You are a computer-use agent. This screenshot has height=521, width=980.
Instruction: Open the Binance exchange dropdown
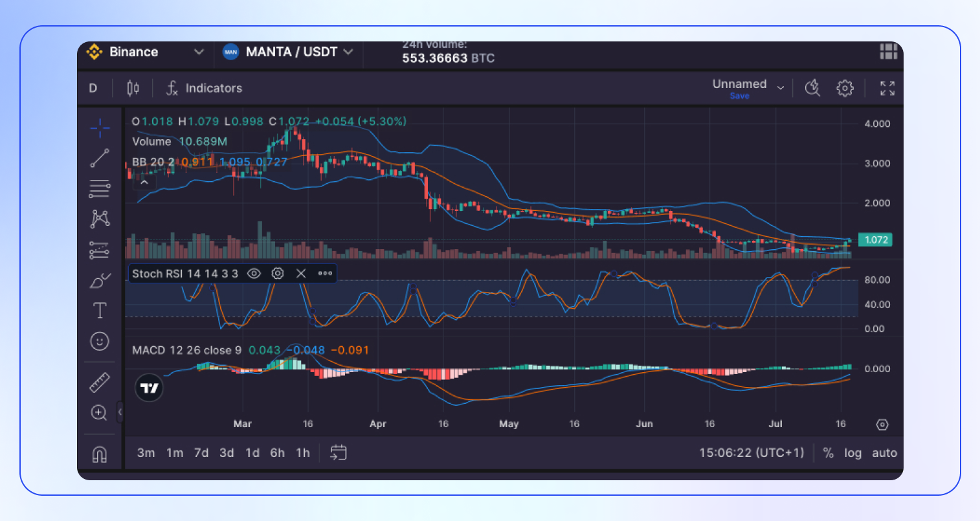[x=199, y=52]
